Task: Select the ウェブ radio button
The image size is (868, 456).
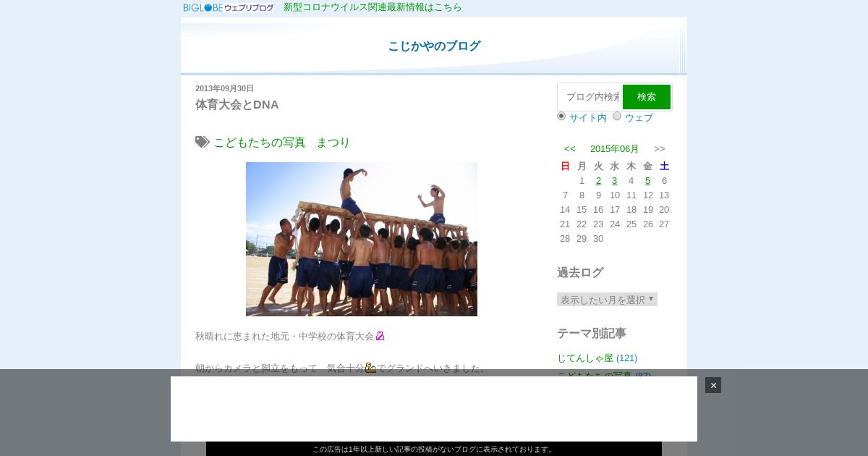Action: pyautogui.click(x=617, y=116)
